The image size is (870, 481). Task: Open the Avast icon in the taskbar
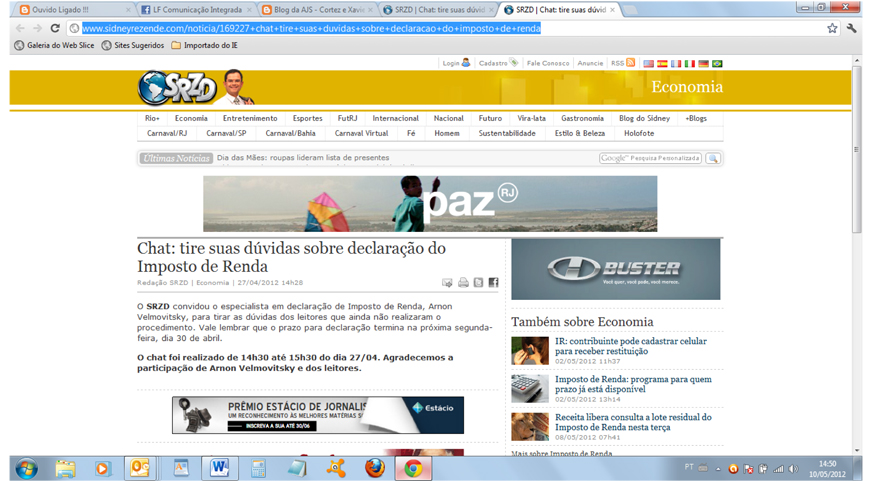point(335,469)
